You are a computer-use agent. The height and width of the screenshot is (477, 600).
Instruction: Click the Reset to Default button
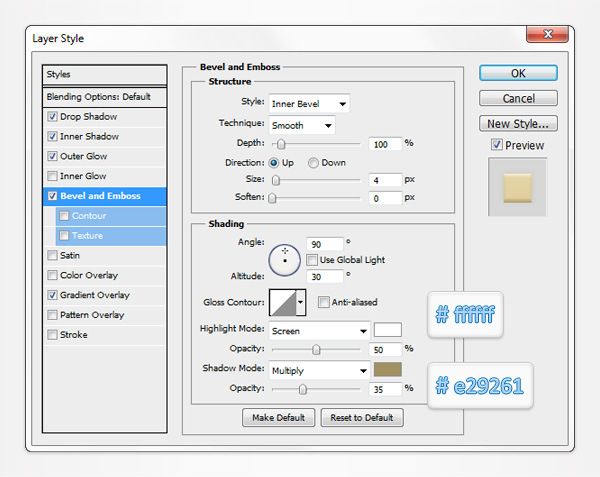point(362,417)
